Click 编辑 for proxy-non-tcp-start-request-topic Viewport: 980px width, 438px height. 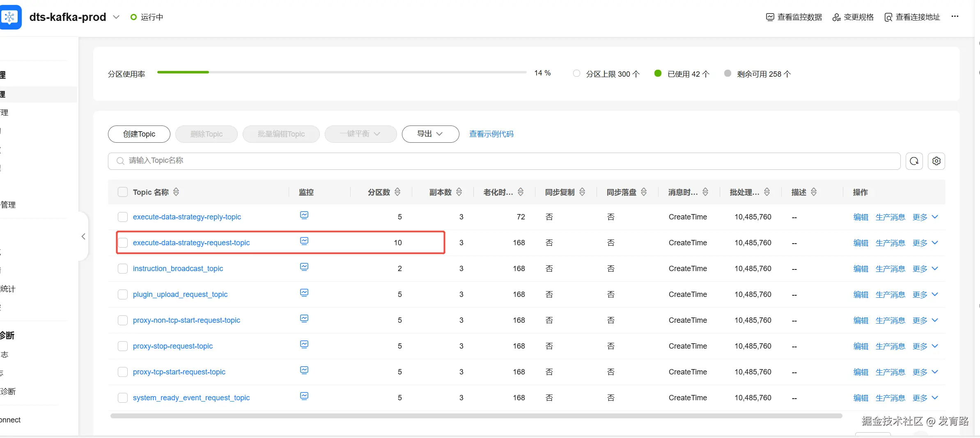[x=861, y=320]
